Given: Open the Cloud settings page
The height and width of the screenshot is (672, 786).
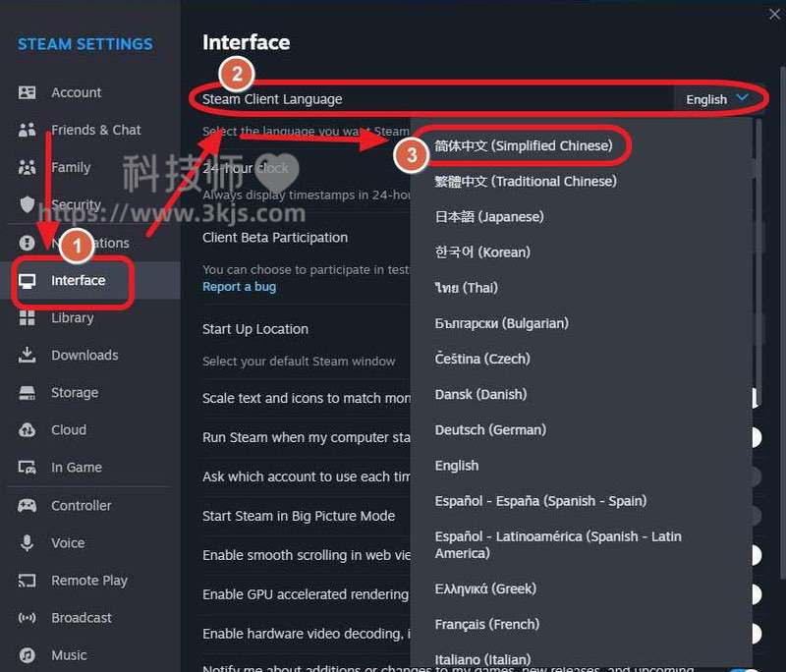Looking at the screenshot, I should click(x=90, y=430).
